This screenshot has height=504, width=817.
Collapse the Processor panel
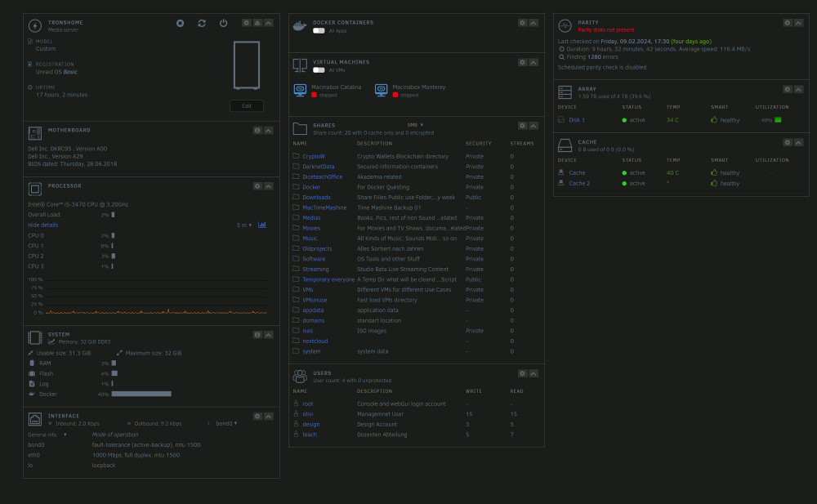[x=268, y=186]
